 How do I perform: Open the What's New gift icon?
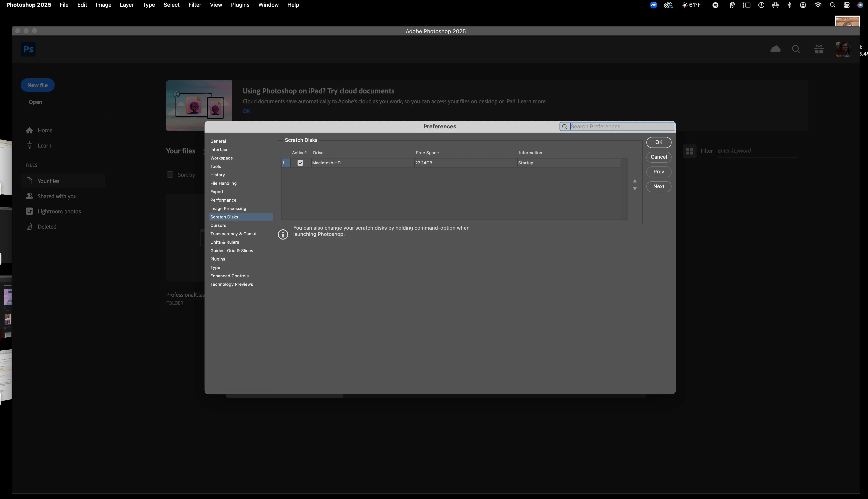[819, 49]
